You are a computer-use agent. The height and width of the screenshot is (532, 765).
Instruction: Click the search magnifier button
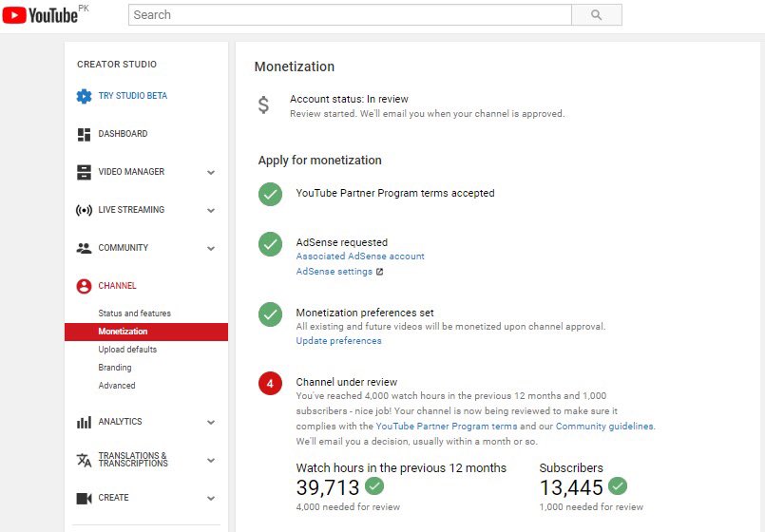pos(596,14)
